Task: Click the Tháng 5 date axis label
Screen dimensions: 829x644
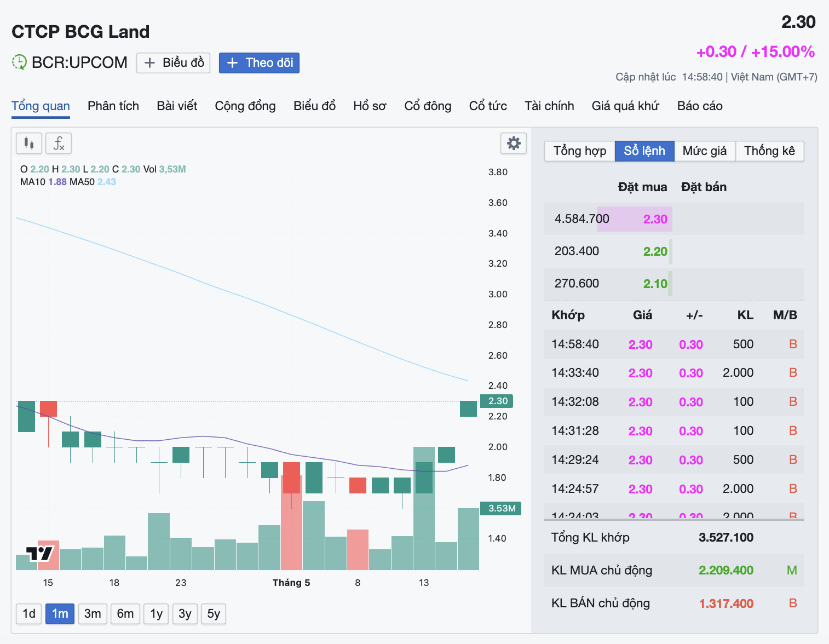Action: (291, 583)
